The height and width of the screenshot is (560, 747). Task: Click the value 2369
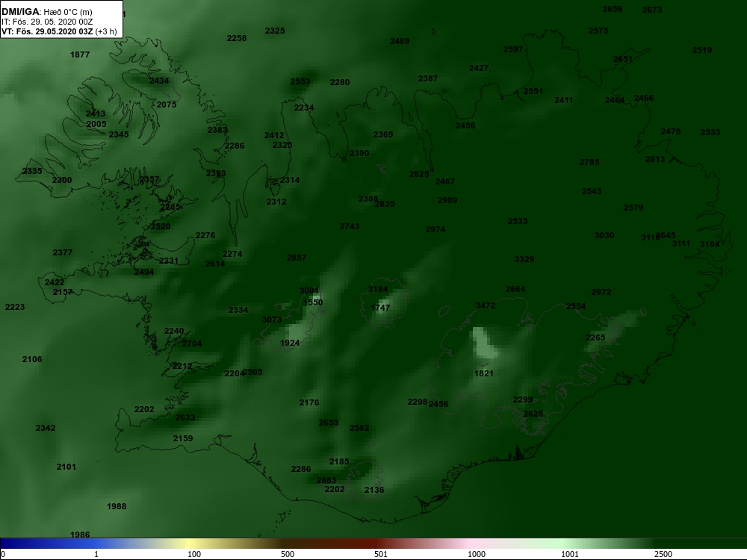383,134
